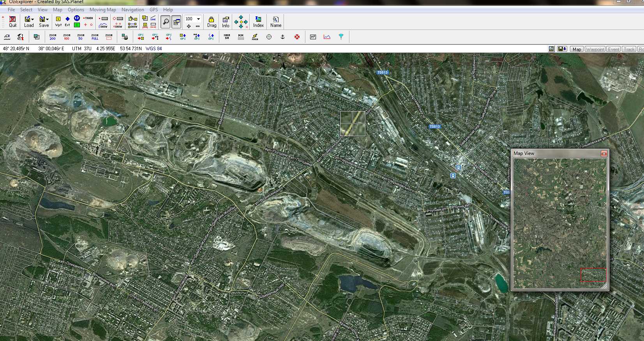Open the Map menu
This screenshot has height=341, width=644.
coord(58,10)
